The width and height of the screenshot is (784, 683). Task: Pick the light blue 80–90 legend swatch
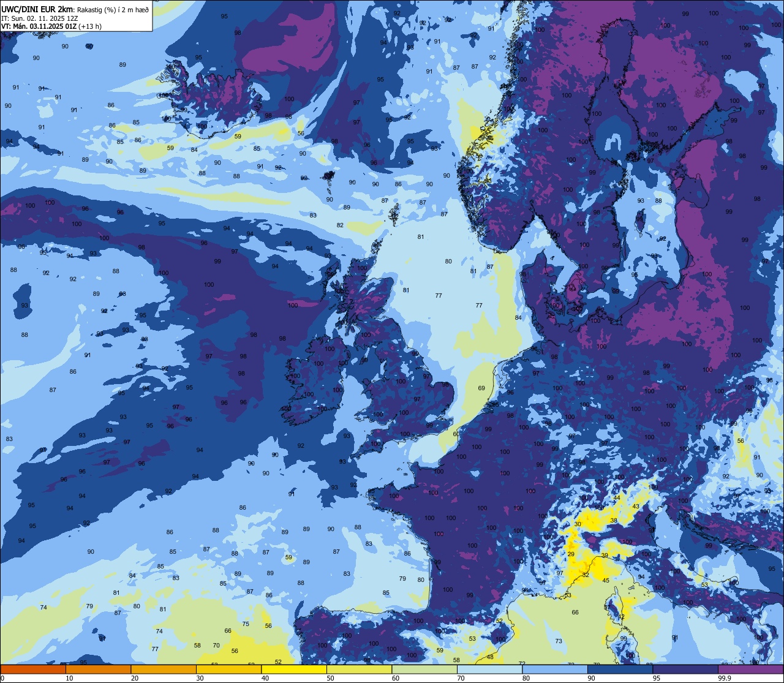[x=555, y=670]
